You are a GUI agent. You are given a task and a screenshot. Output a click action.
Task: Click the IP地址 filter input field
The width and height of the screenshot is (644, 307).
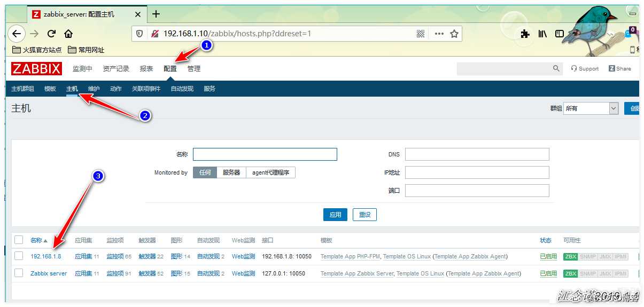(477, 172)
